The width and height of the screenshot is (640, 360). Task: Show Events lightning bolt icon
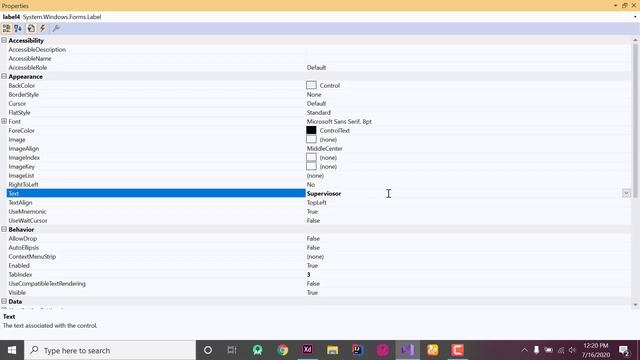coord(42,28)
